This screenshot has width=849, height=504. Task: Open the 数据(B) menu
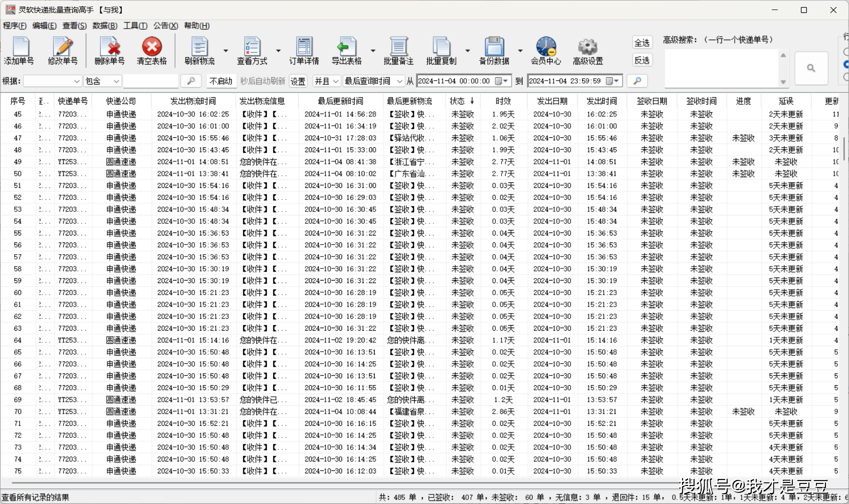pos(105,26)
